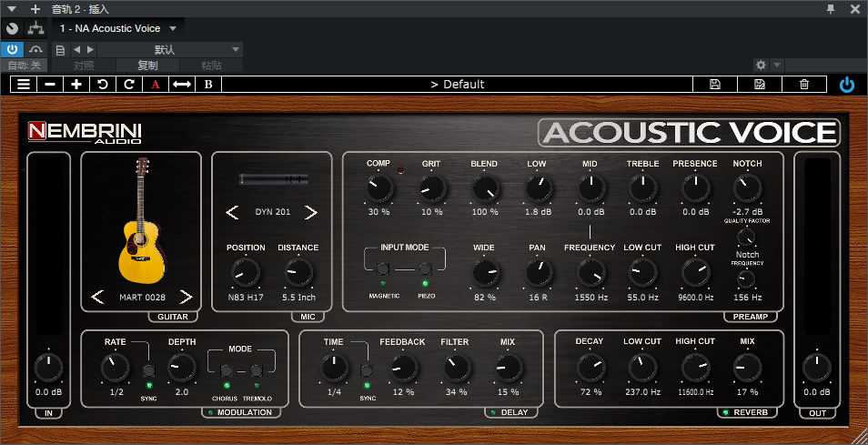
Task: Click the mic POSITION knob
Action: pos(246,273)
